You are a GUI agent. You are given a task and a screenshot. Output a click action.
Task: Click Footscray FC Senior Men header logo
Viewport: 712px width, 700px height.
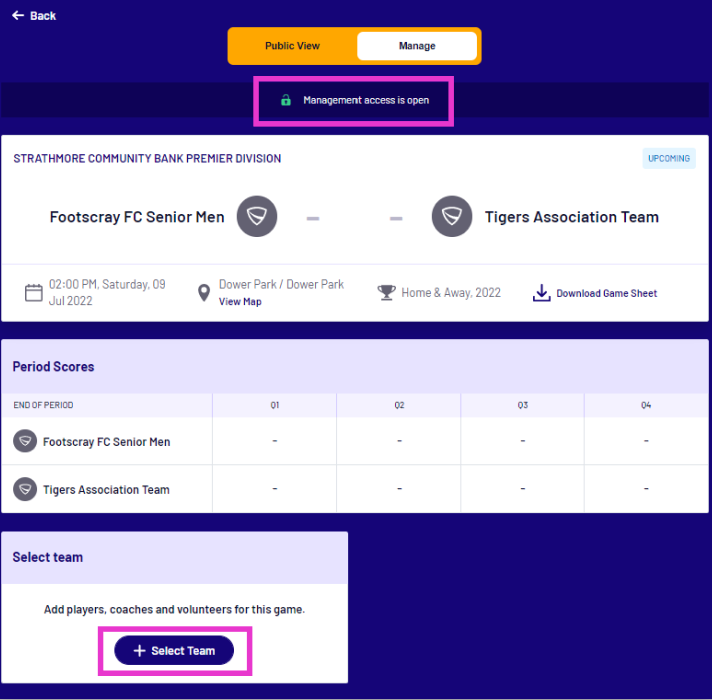pos(257,217)
